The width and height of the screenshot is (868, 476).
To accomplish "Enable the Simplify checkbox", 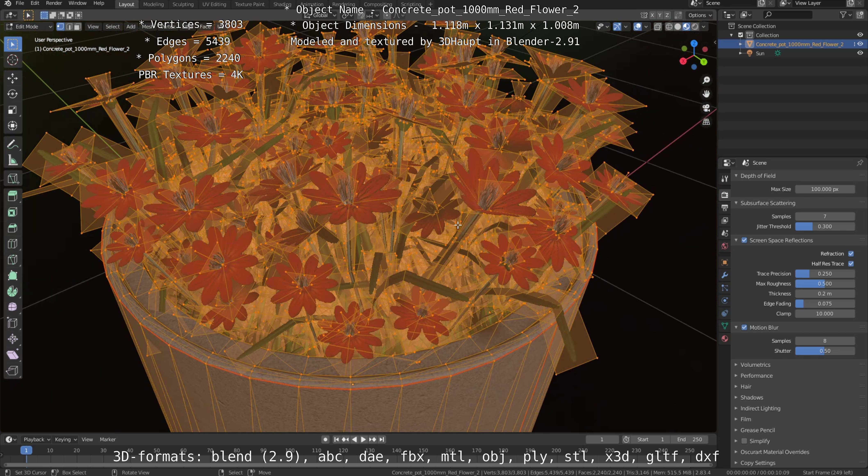I will (744, 441).
